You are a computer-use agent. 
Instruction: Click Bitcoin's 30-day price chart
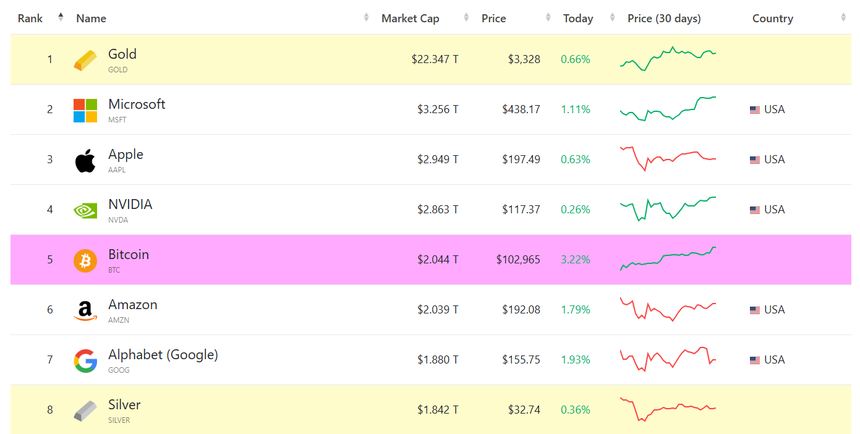pyautogui.click(x=668, y=258)
